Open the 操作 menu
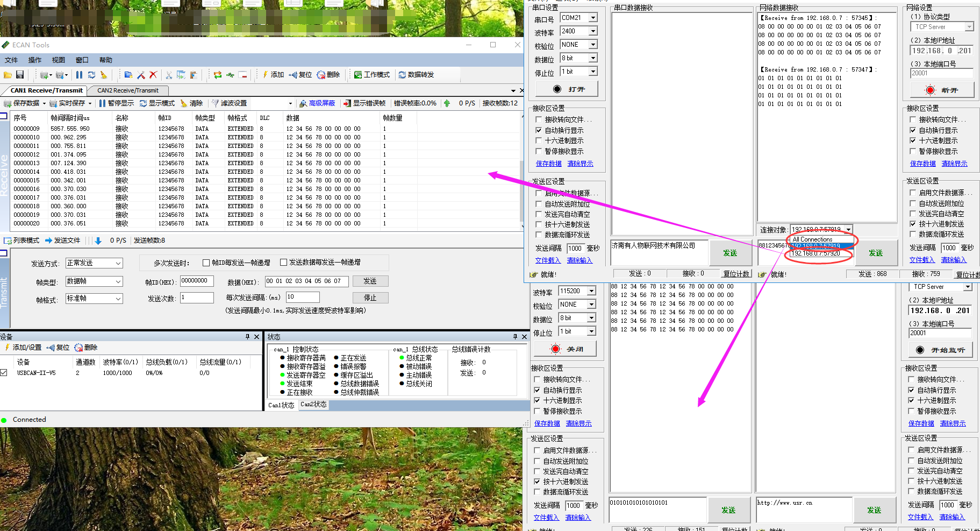Viewport: 980px width, 531px height. pyautogui.click(x=35, y=60)
